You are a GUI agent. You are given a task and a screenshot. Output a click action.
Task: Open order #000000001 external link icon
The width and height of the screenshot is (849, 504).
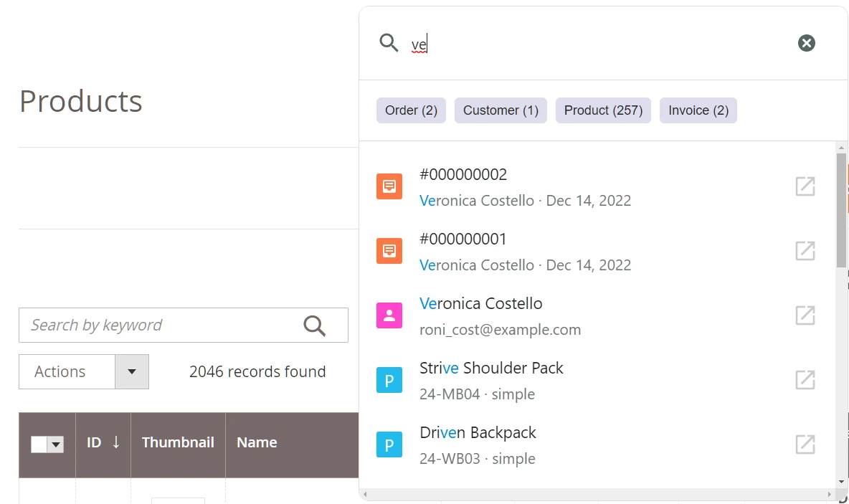tap(805, 251)
